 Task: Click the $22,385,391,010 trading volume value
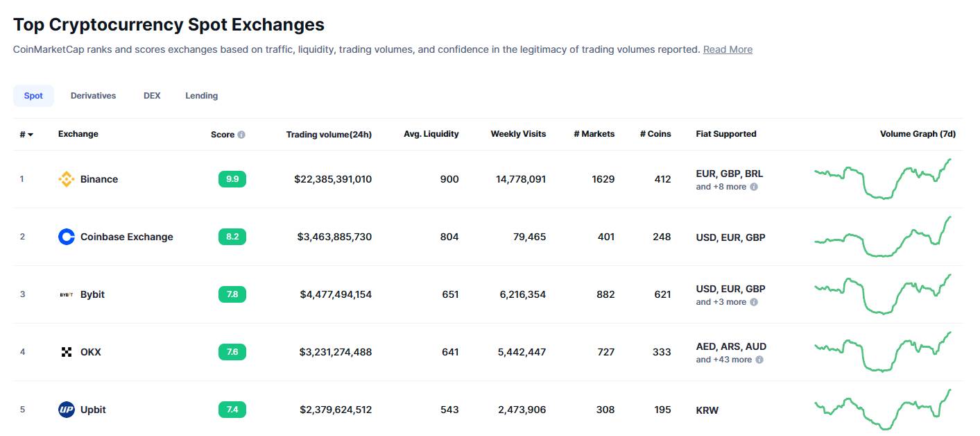click(333, 179)
